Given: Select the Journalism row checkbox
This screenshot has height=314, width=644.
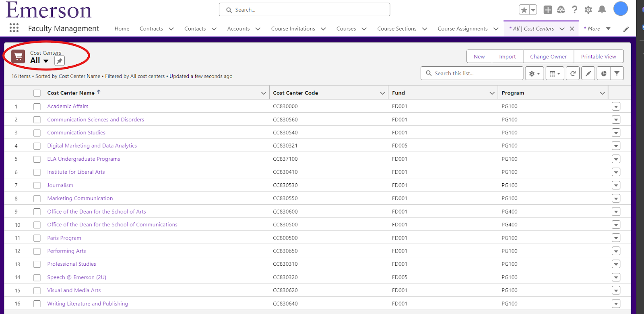Looking at the screenshot, I should [37, 185].
